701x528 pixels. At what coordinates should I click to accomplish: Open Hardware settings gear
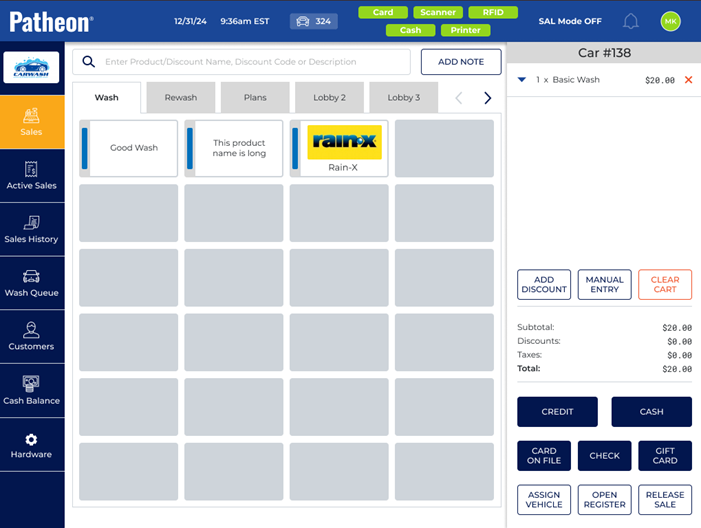click(31, 445)
